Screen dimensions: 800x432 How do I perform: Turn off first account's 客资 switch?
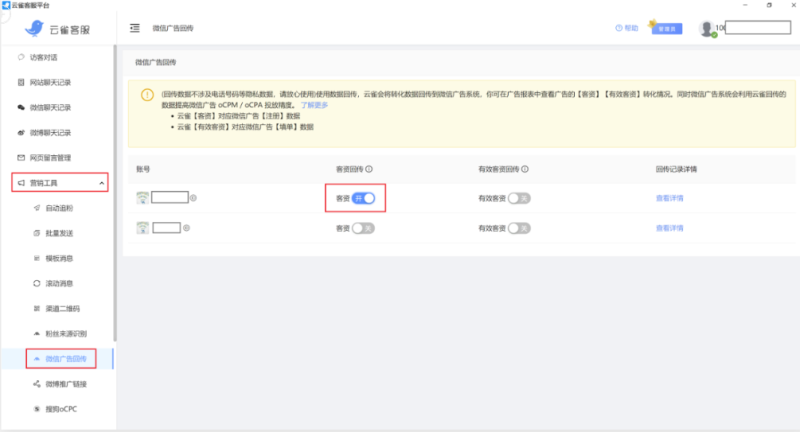364,198
